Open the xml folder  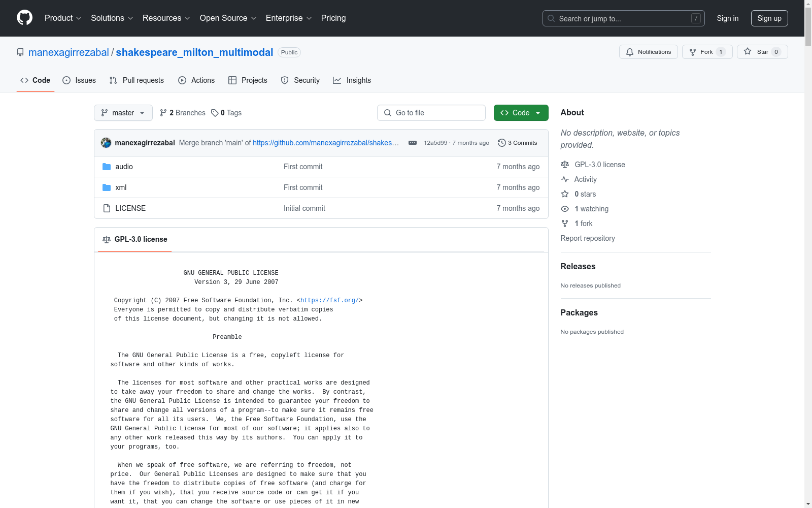(121, 187)
